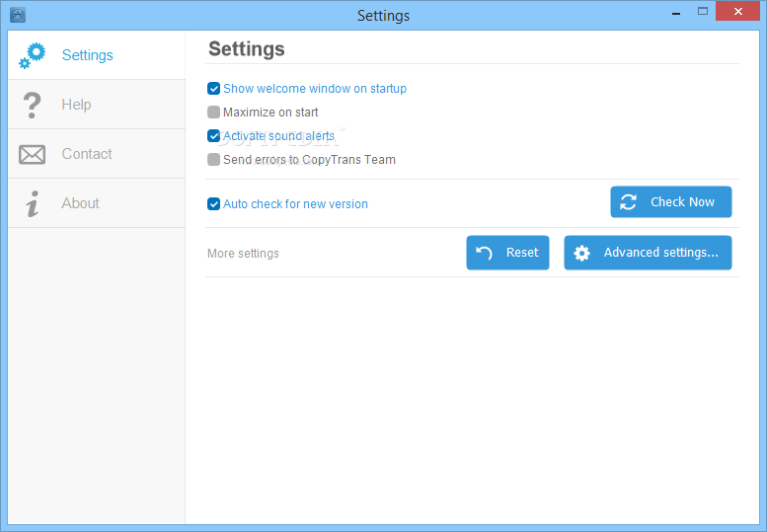This screenshot has height=532, width=767.
Task: Click the blue gears Settings icon
Action: [33, 55]
